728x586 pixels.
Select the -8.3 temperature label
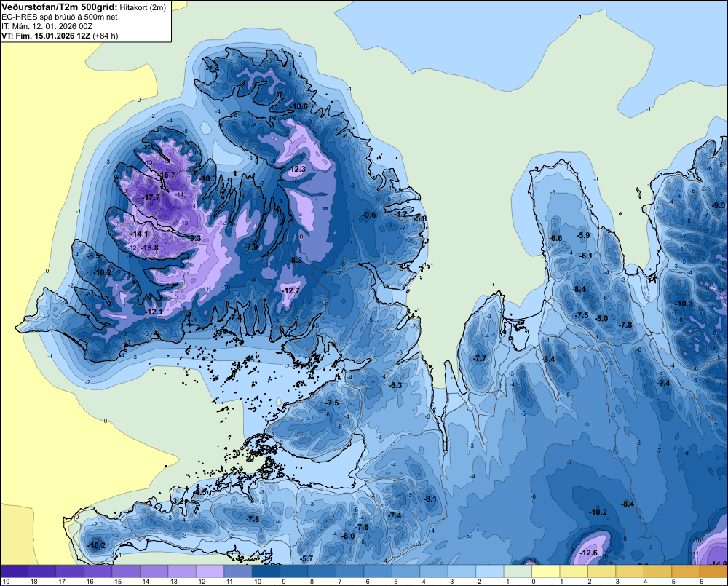coord(296,260)
